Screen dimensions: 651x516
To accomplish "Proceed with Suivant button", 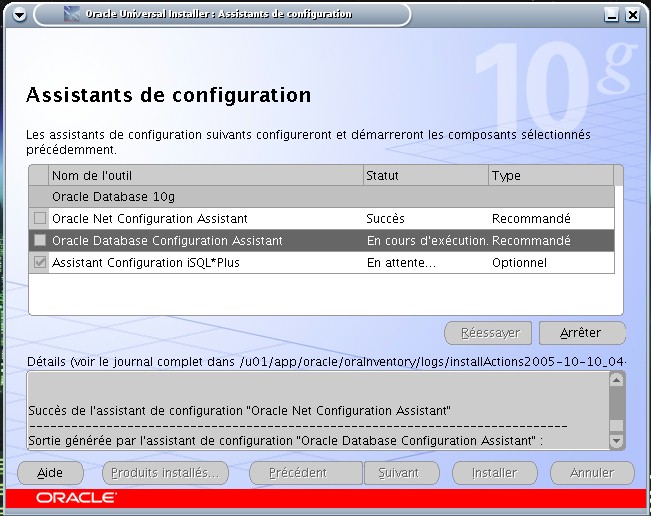I will point(401,473).
